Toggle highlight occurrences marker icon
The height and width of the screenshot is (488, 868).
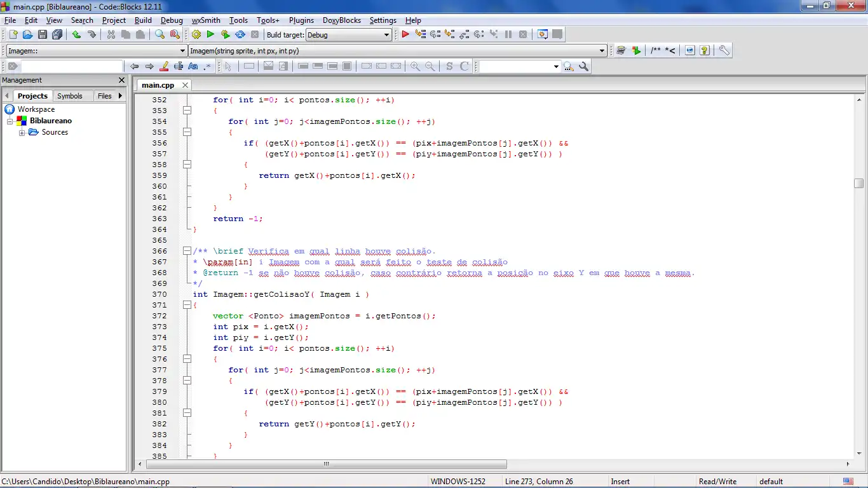(x=164, y=66)
